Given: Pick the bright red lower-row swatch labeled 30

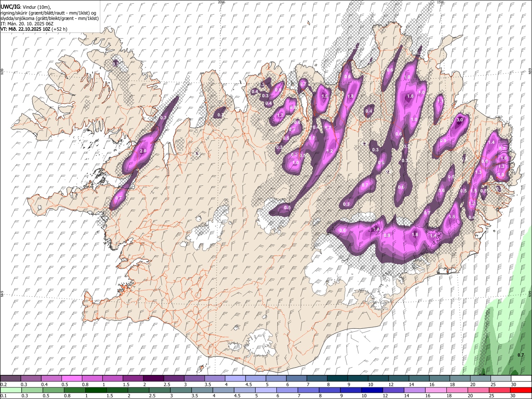Looking at the screenshot, I should 521,389.
